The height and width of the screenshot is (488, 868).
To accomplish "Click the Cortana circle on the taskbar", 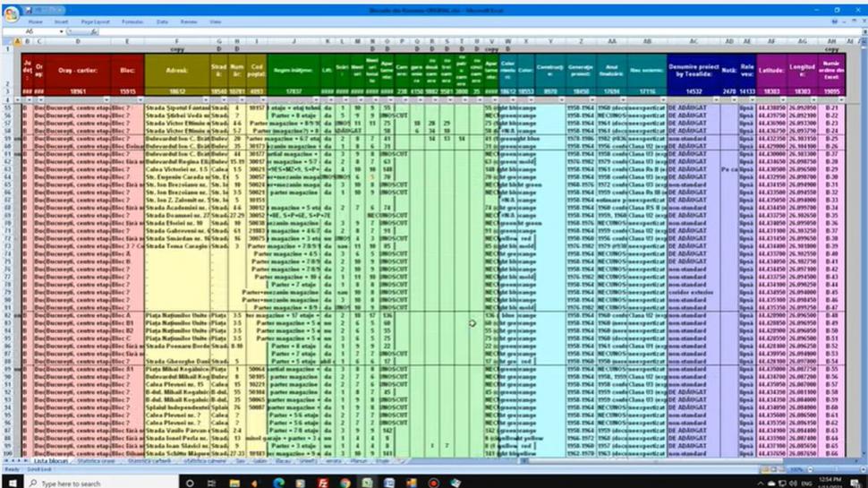I will click(190, 483).
